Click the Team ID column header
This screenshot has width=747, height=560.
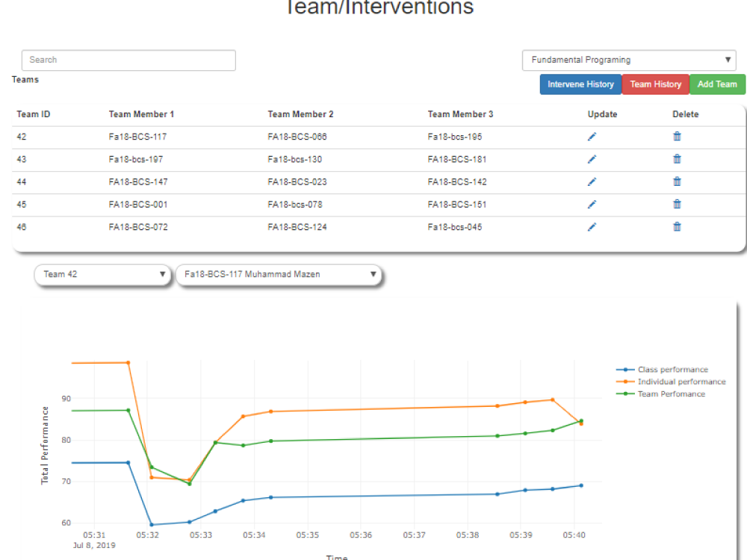coord(34,114)
